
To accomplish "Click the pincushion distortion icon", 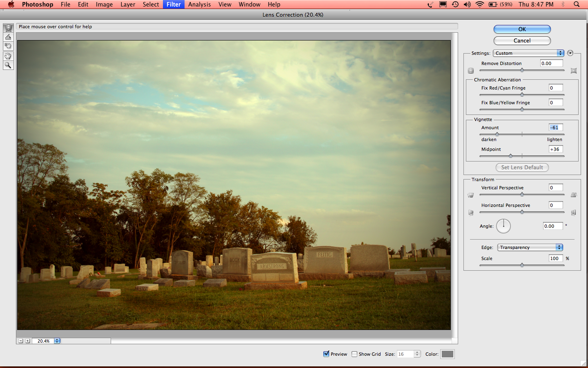I will pos(574,71).
